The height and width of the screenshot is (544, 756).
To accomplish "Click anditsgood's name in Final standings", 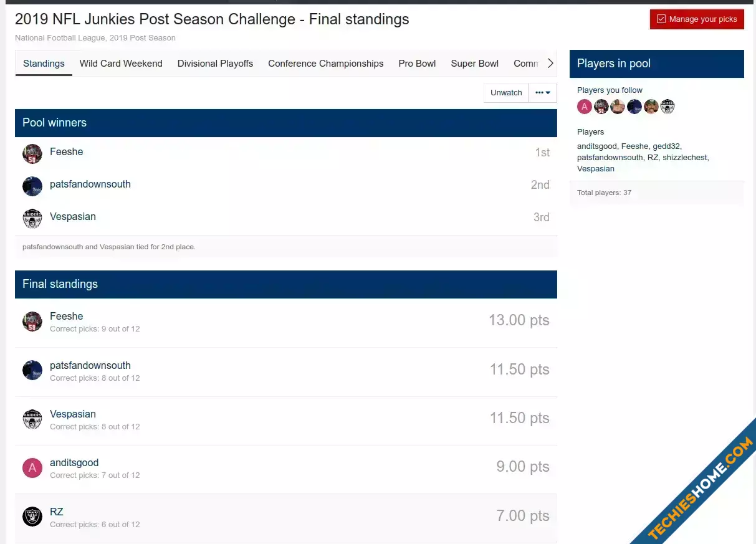I will (74, 463).
